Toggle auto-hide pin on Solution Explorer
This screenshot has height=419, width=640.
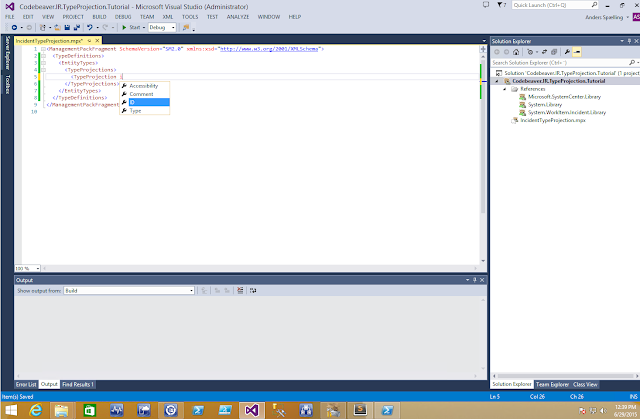[x=629, y=41]
